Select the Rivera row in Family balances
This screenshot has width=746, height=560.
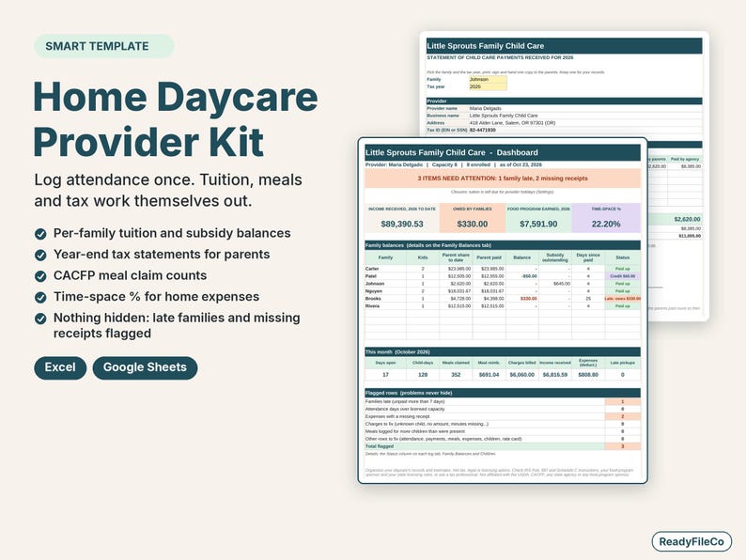coord(503,306)
